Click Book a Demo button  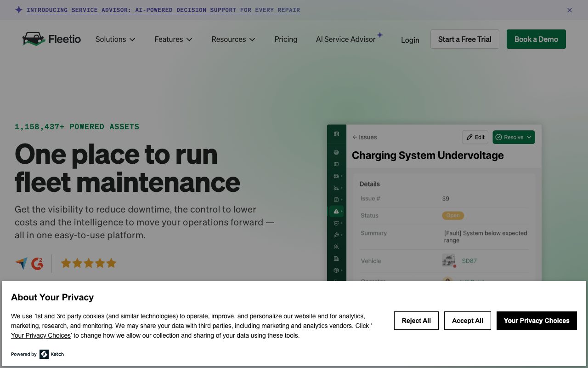pos(536,39)
